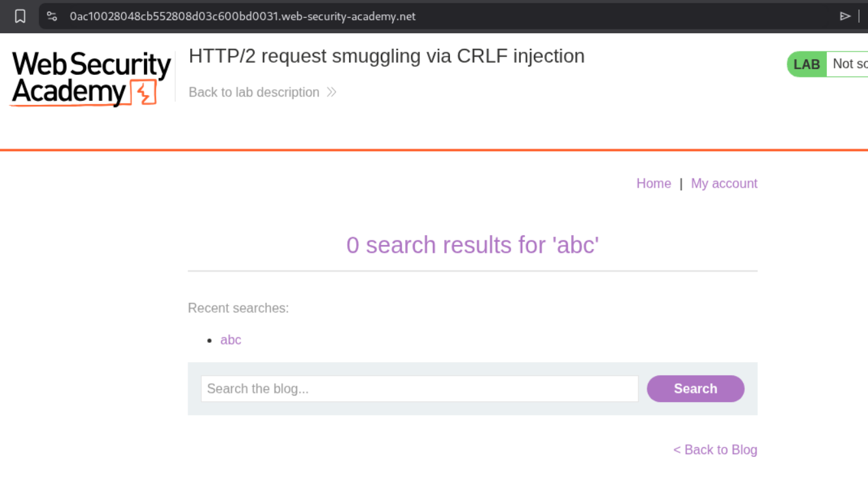Click the bullet before the 'abc' search entry
The image size is (868, 488).
[210, 341]
